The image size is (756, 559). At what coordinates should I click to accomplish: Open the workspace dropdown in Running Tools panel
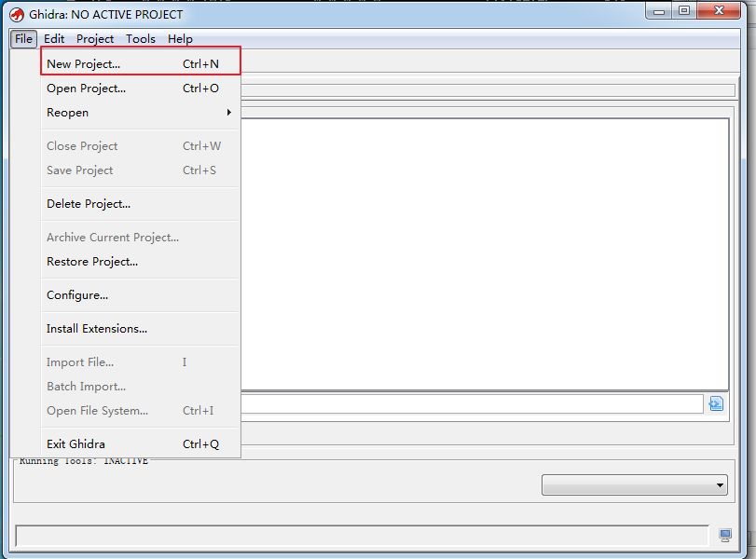pyautogui.click(x=635, y=484)
